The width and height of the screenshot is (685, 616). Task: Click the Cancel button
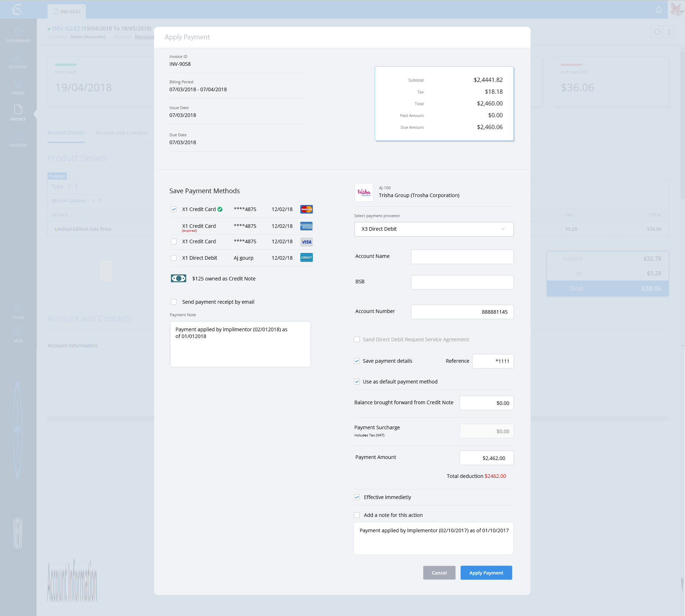coord(439,573)
